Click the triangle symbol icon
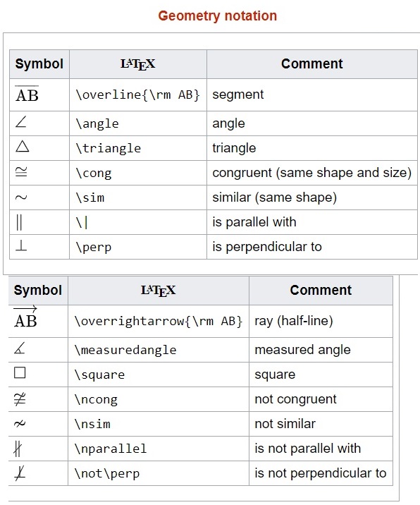The image size is (420, 505). (x=23, y=147)
